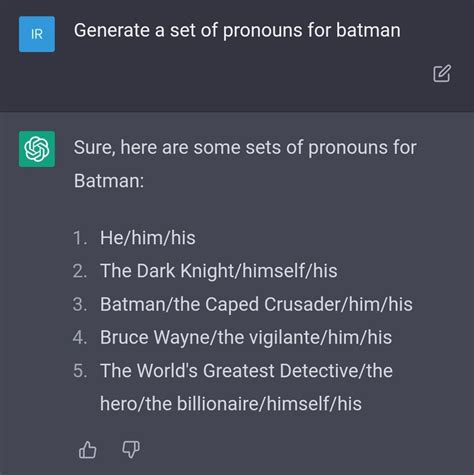Click the list number 1 marker
The width and height of the screenshot is (474, 475).
(80, 238)
